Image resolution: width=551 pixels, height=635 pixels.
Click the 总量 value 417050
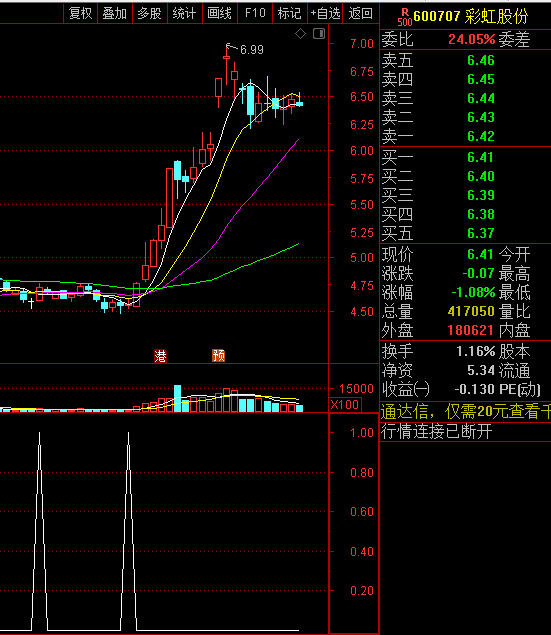click(x=471, y=311)
